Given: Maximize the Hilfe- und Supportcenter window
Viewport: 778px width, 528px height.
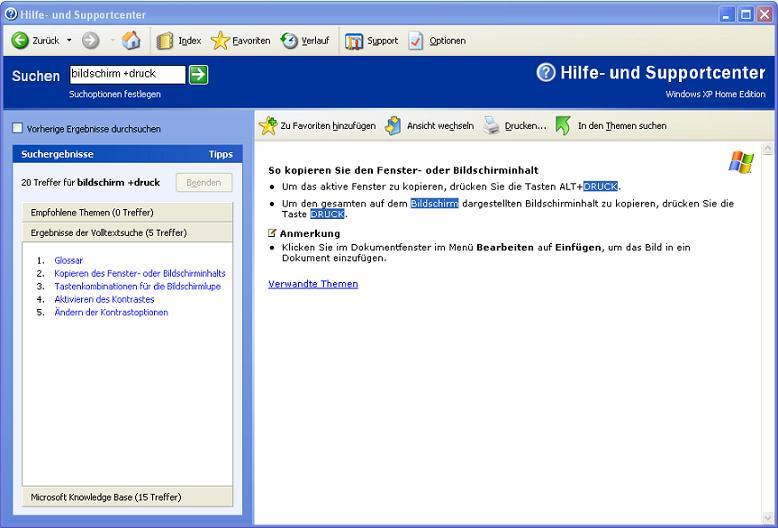Looking at the screenshot, I should pos(745,14).
